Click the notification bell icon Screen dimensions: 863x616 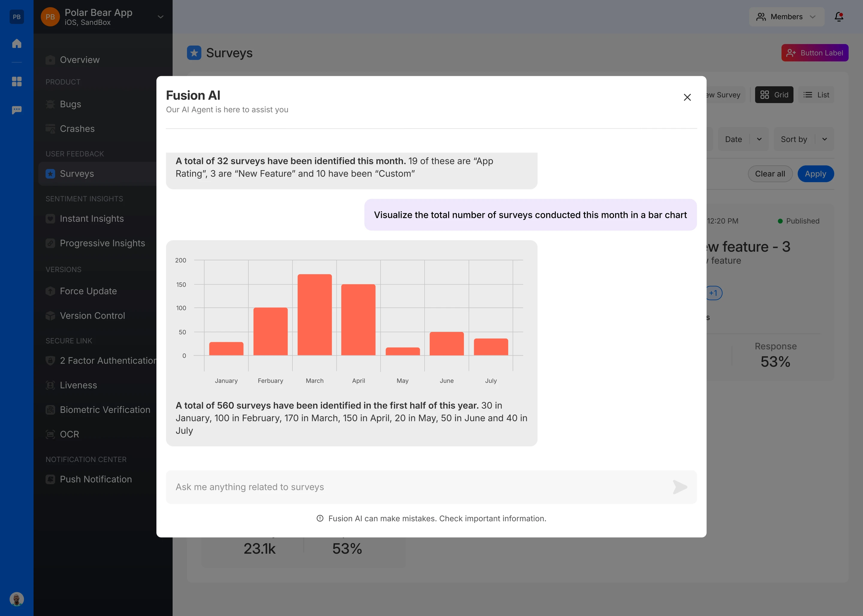pyautogui.click(x=839, y=17)
